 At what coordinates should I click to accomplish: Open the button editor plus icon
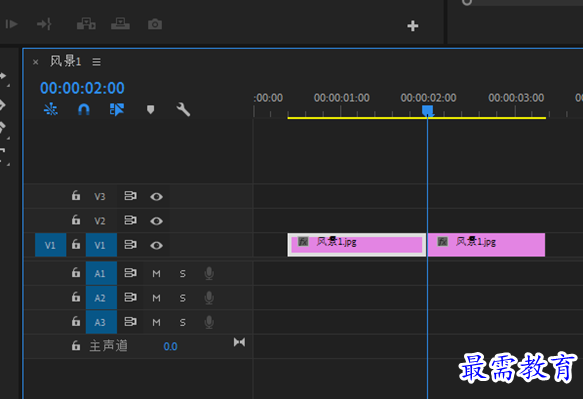tap(413, 26)
